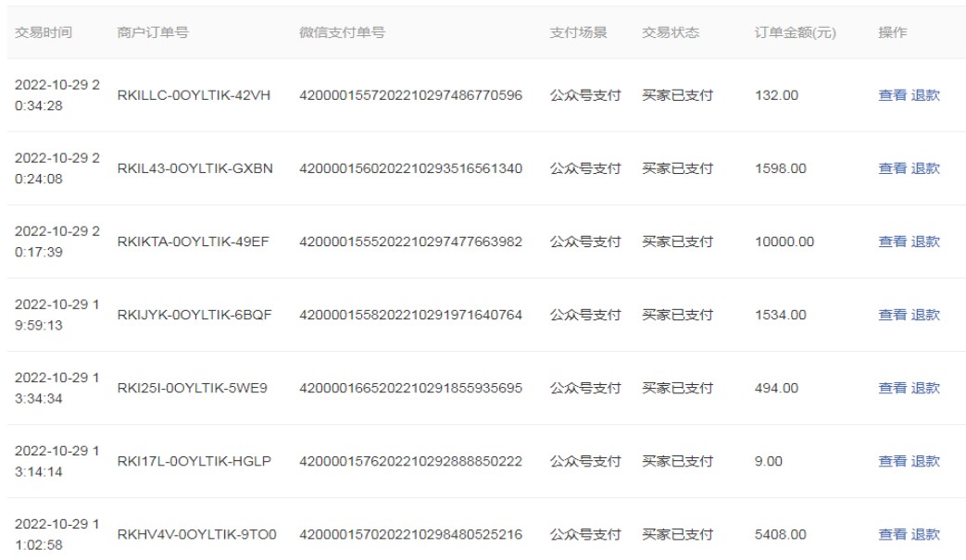Open 查看 for order RKIL43-0OYLTIK-GXBN
Viewport: 966px width, 560px height.
[892, 168]
